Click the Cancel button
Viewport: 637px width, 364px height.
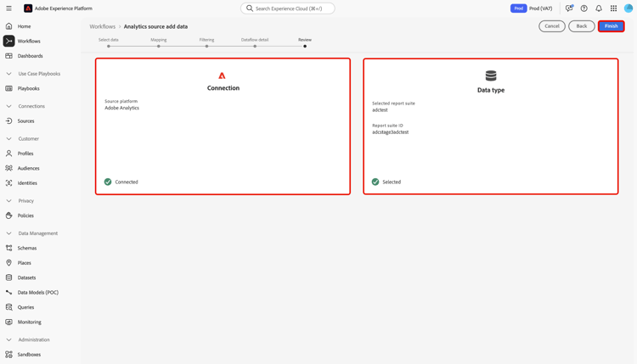point(552,26)
